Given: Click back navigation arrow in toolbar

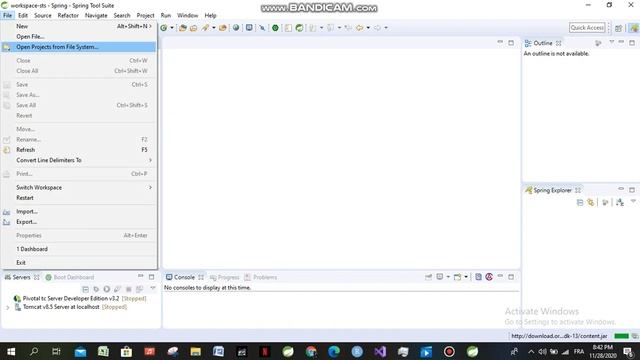Looking at the screenshot, I should (360, 28).
